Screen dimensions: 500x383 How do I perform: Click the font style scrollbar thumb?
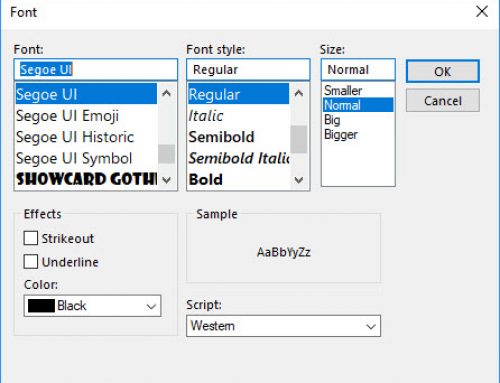[x=299, y=139]
